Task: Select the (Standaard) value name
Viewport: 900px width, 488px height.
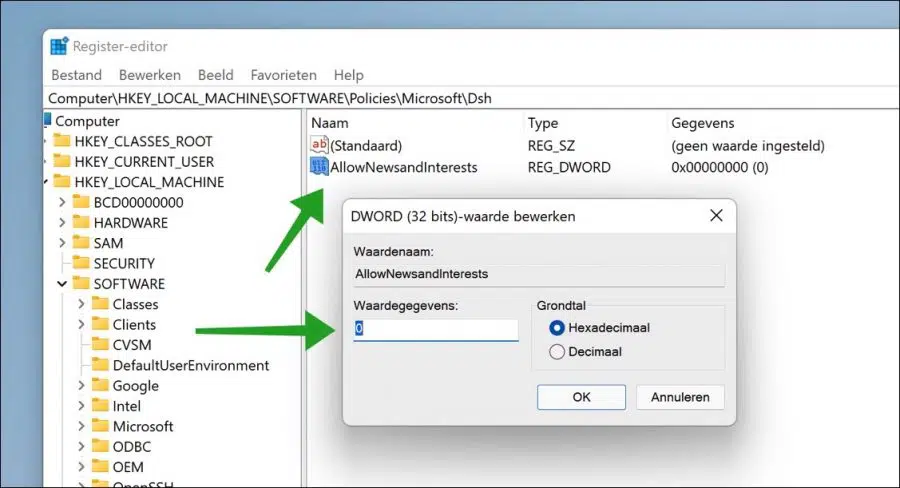Action: (x=366, y=145)
